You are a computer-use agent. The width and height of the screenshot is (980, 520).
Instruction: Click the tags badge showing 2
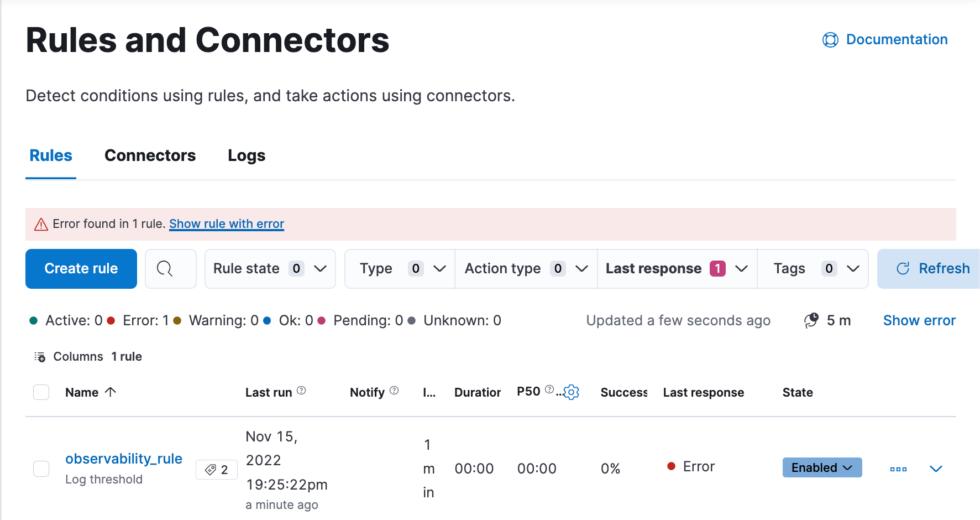click(217, 470)
